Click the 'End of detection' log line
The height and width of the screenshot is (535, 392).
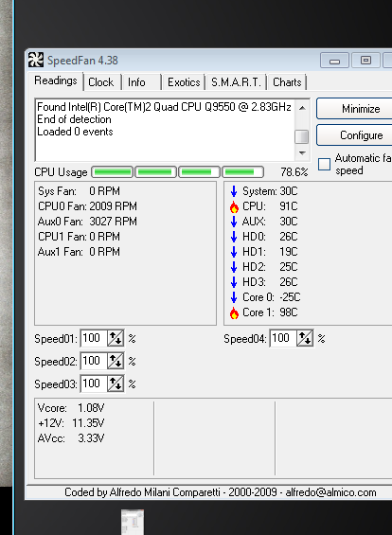point(74,119)
